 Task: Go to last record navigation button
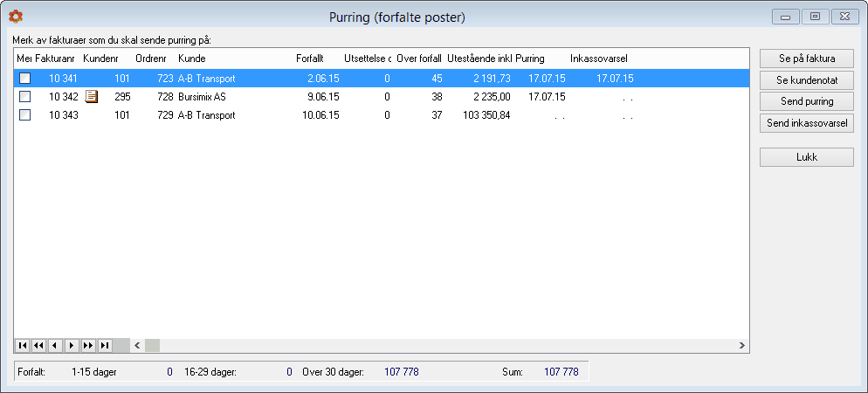click(x=105, y=345)
